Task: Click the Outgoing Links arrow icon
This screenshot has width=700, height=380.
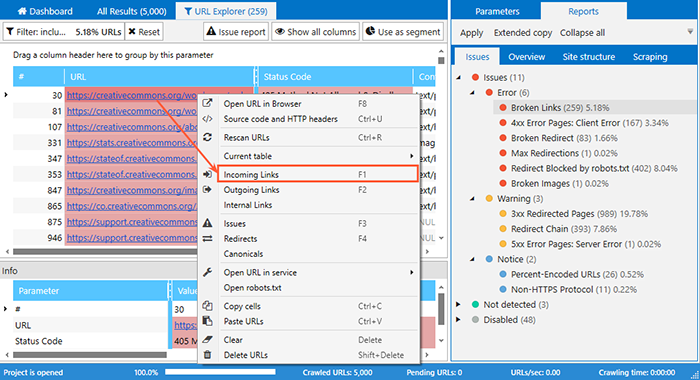Action: pyautogui.click(x=207, y=189)
